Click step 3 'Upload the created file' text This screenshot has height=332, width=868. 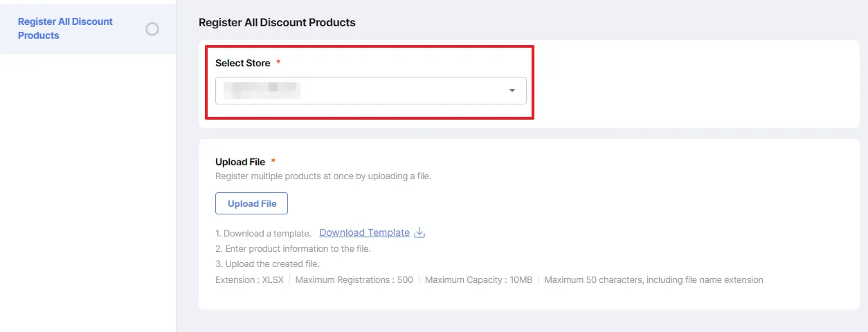[x=267, y=264]
